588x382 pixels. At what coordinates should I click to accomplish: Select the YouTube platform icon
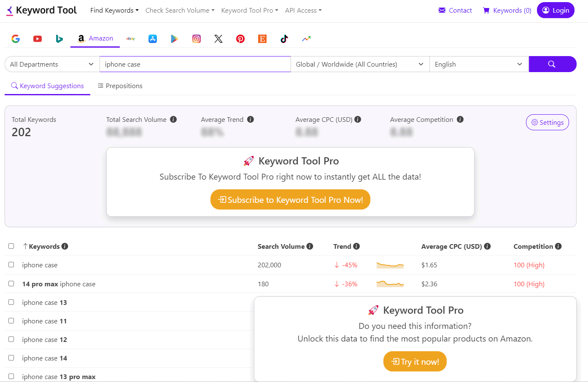[x=38, y=39]
